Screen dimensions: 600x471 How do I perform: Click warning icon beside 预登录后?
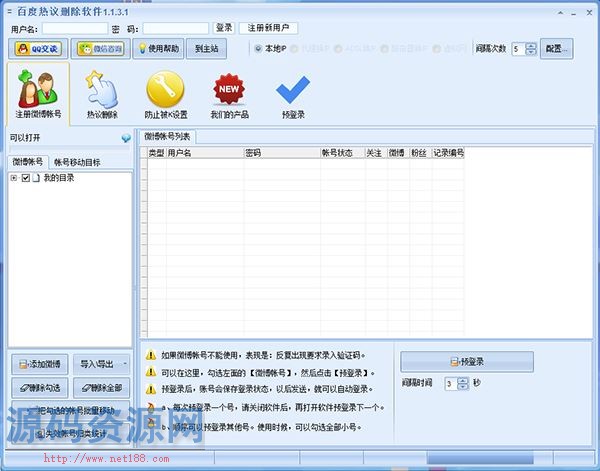(151, 389)
